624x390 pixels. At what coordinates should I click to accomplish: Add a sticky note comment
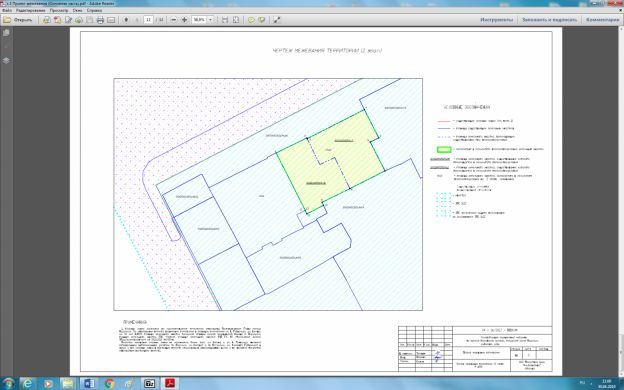[x=251, y=20]
